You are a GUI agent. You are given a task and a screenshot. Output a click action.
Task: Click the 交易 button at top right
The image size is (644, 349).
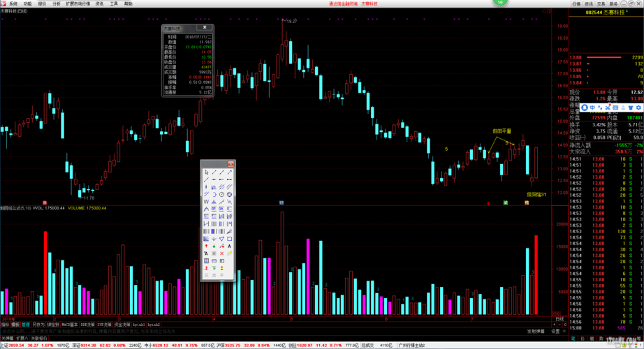click(601, 3)
